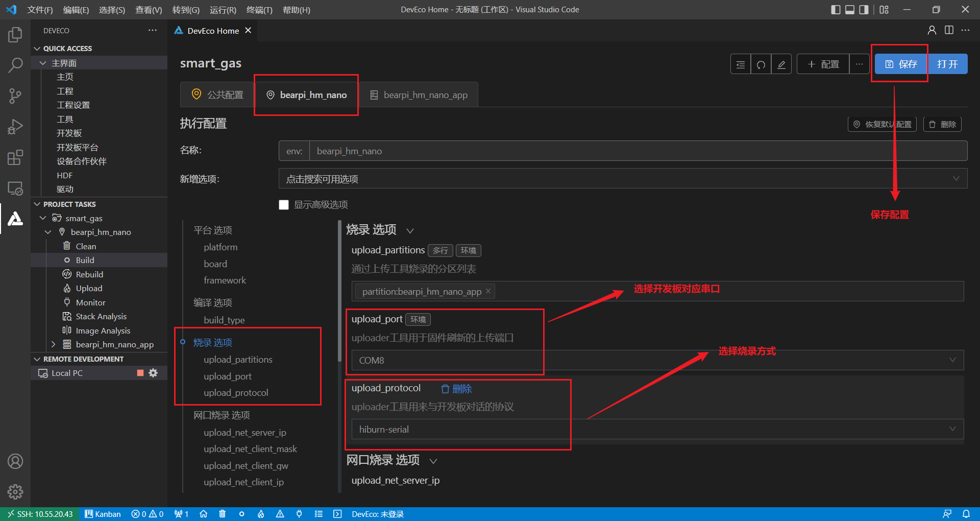Click 删除 link next to upload_protocol
Screen dimensions: 980x521
[456, 389]
